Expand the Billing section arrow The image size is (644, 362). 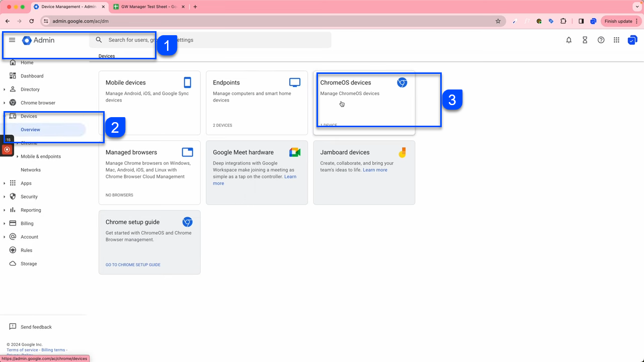coord(5,224)
